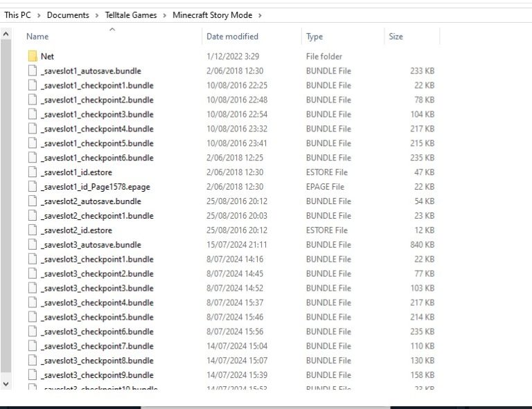Click file icon beside _saveslot3_checkpoint3.bundle

point(33,288)
